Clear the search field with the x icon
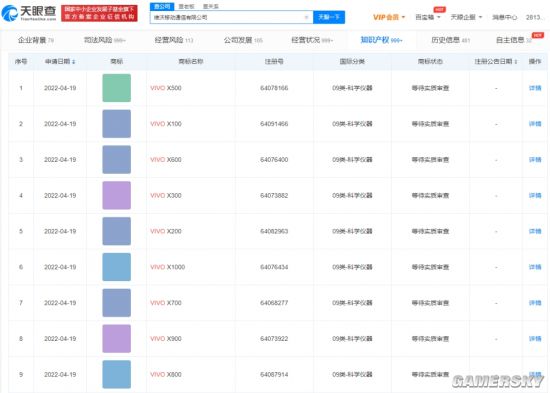Viewport: 550px width, 393px height. pos(306,17)
